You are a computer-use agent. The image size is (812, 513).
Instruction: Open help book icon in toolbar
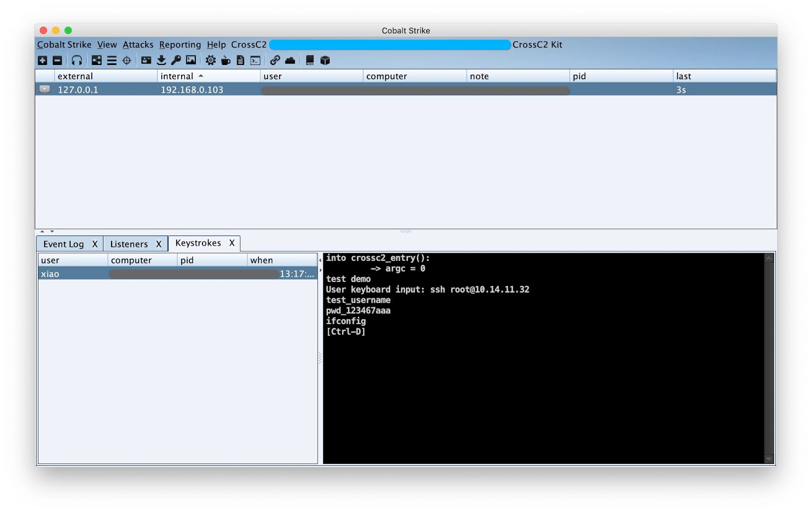(310, 60)
